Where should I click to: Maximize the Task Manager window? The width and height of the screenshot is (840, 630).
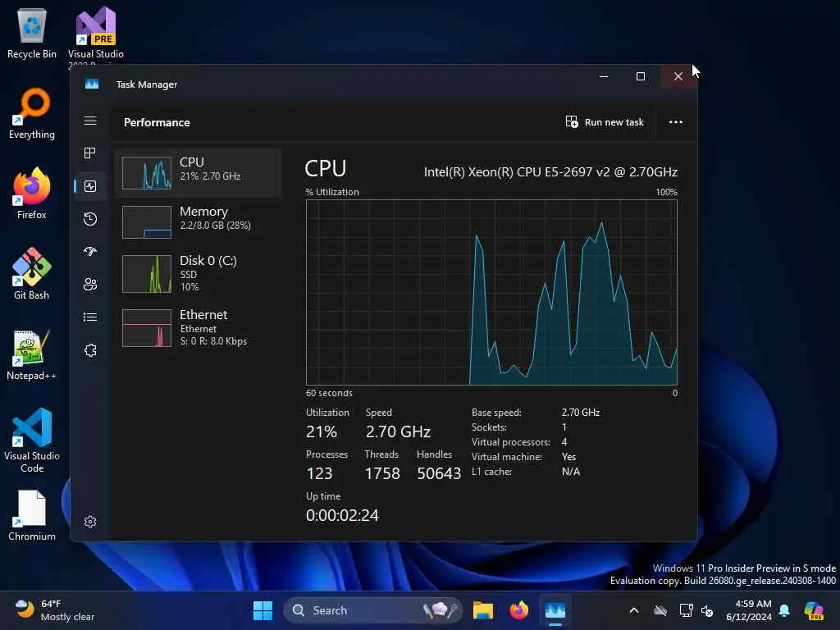point(641,76)
